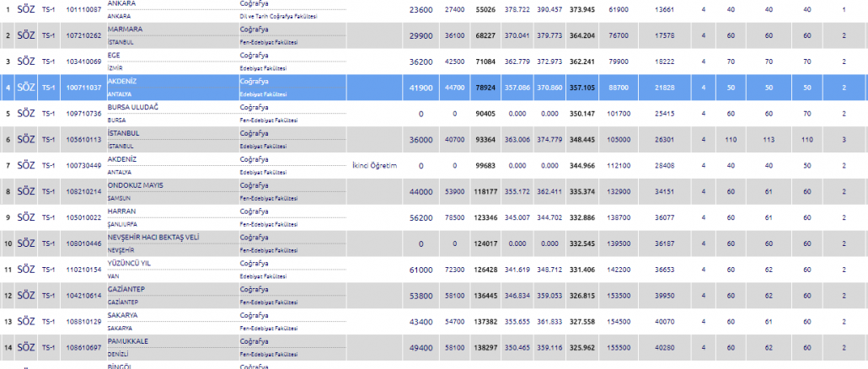Click the İkinci Öğretim label
This screenshot has width=868, height=369.
373,166
